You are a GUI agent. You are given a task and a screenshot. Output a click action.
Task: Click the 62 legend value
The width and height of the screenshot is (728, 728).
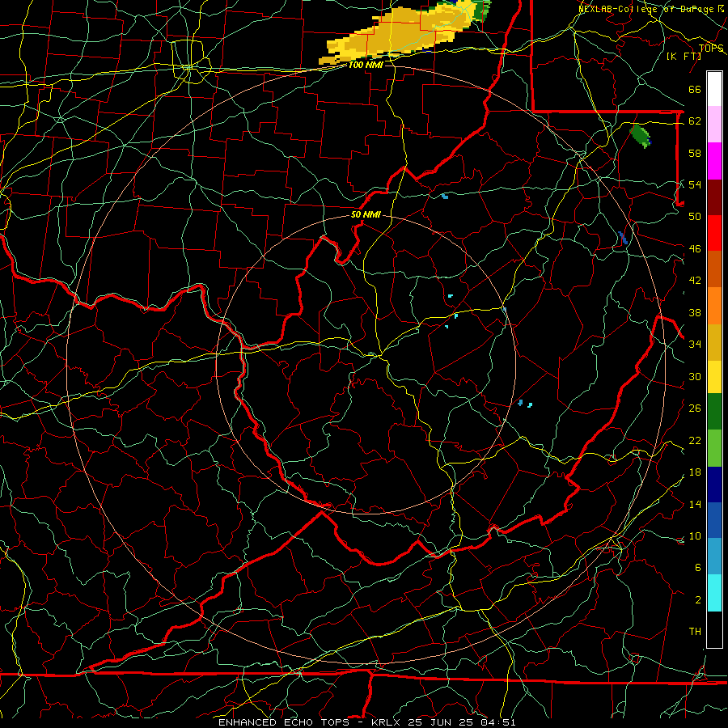[695, 121]
